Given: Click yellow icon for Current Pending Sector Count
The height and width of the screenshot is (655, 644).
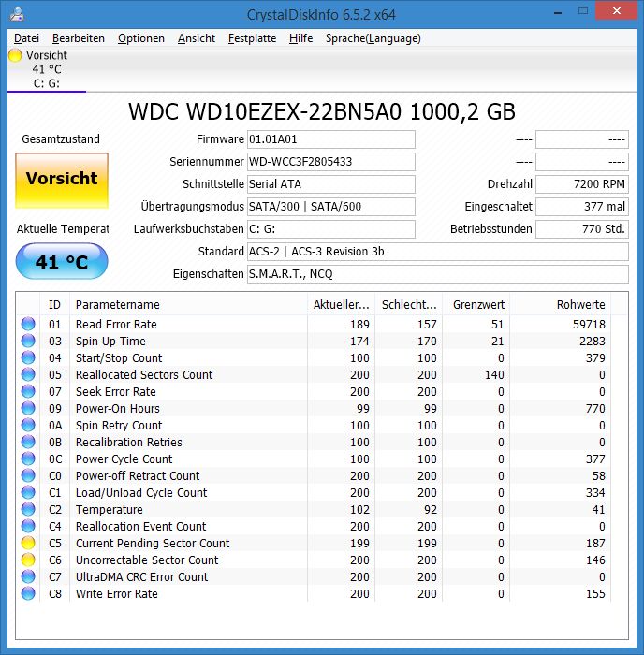Looking at the screenshot, I should (28, 543).
